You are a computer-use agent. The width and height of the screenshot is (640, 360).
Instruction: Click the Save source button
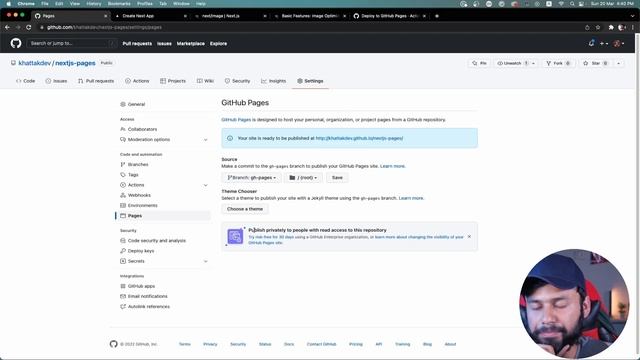[337, 178]
